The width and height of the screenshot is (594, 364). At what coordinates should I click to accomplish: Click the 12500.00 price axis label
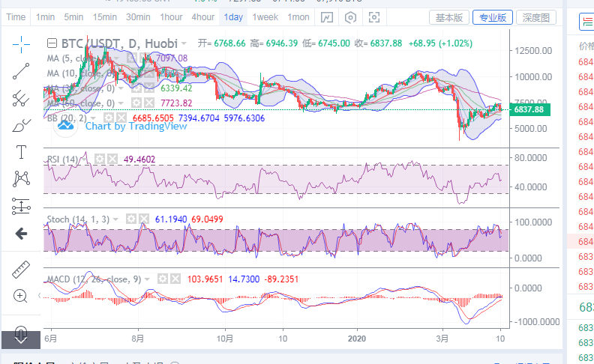click(x=533, y=51)
